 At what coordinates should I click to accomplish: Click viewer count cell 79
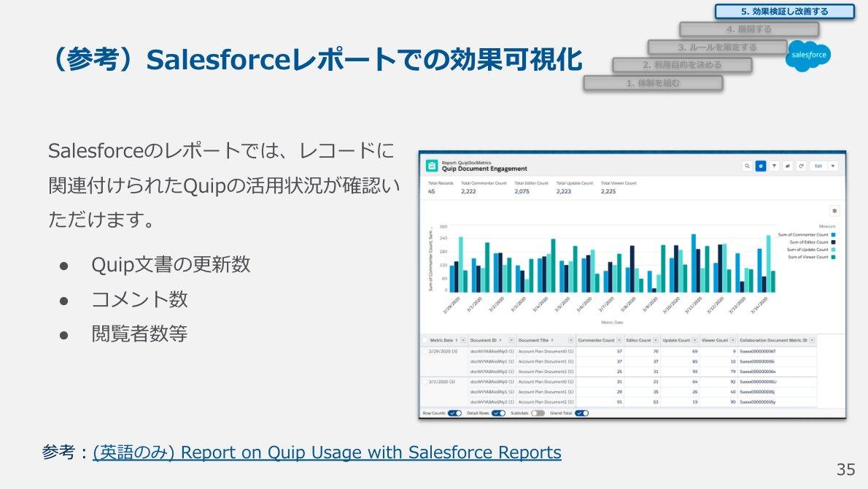733,371
